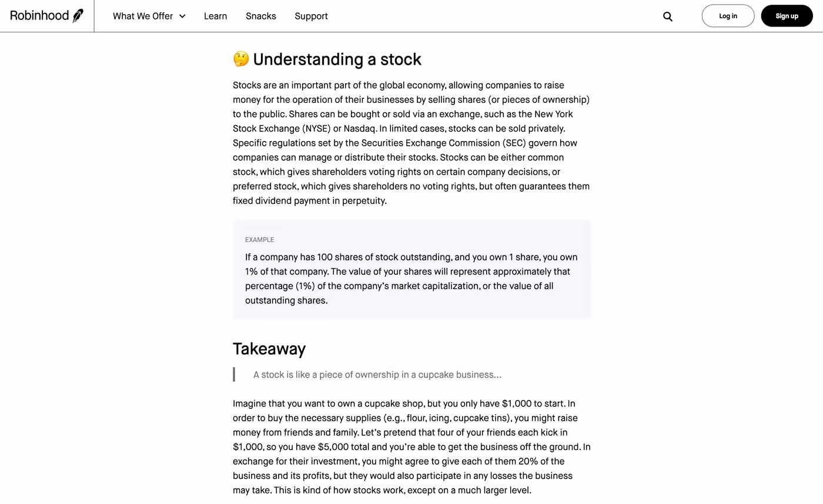Screen dimensions: 823x504
Task: Click the EXAMPLE label in the callout
Action: pyautogui.click(x=259, y=240)
